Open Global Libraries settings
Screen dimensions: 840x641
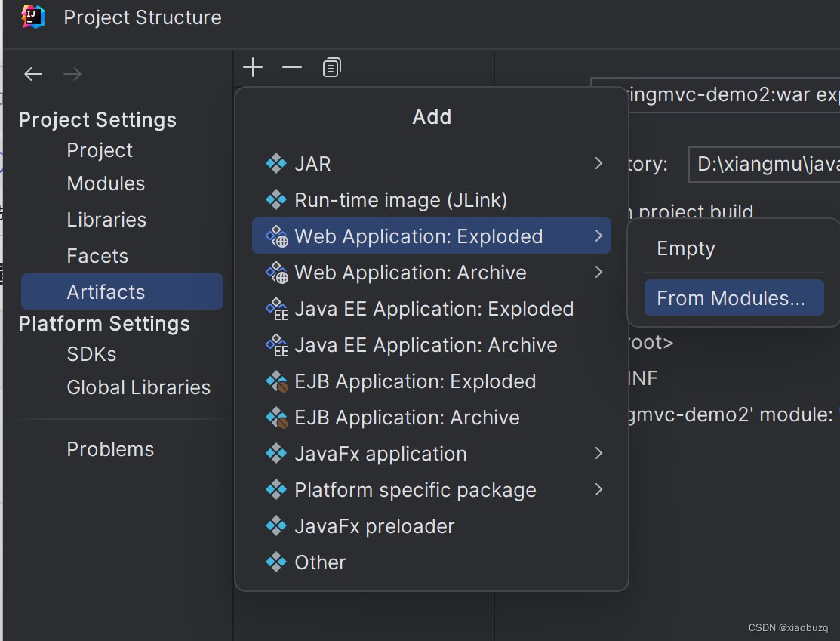(138, 387)
